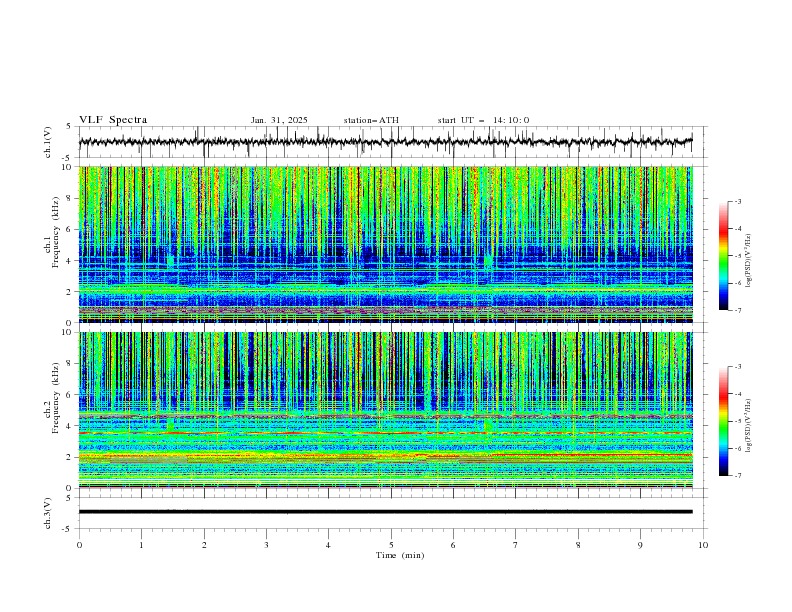Image resolution: width=792 pixels, height=612 pixels.
Task: Click the ch.2 PSD color bar
Action: tap(724, 421)
